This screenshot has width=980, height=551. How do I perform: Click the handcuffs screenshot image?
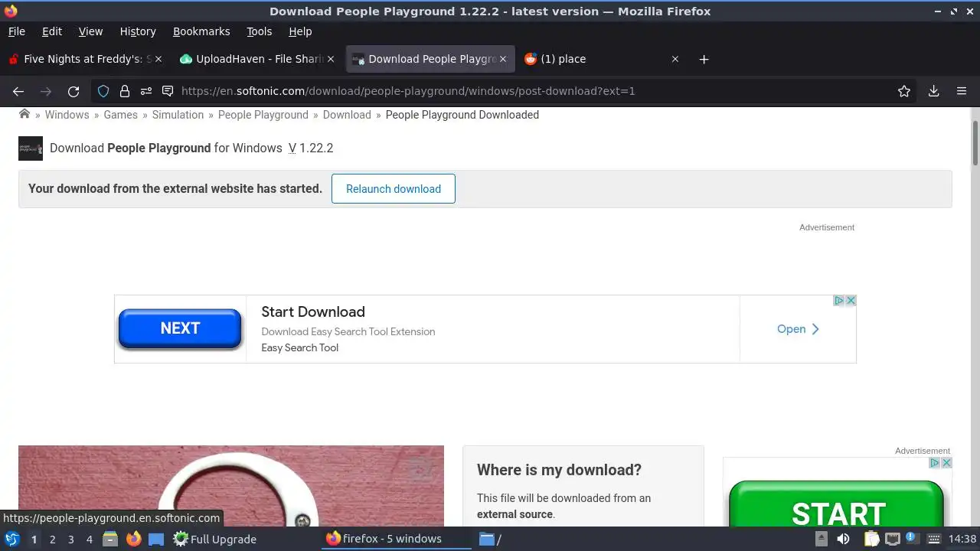pyautogui.click(x=231, y=486)
